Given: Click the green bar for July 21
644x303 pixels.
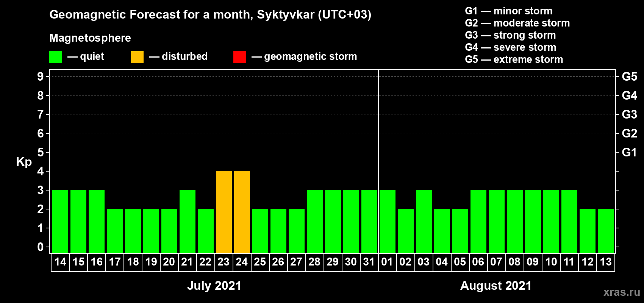Looking at the screenshot, I should pyautogui.click(x=188, y=221).
